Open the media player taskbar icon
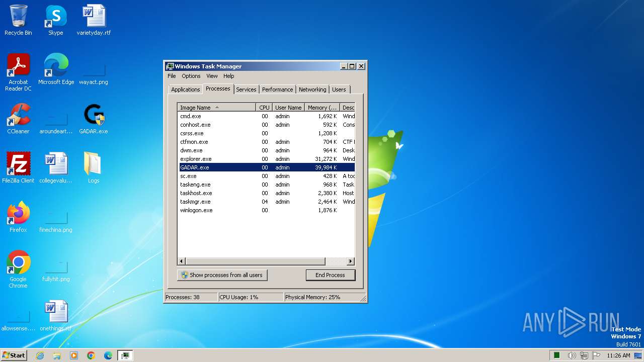The height and width of the screenshot is (362, 644). pyautogui.click(x=74, y=355)
